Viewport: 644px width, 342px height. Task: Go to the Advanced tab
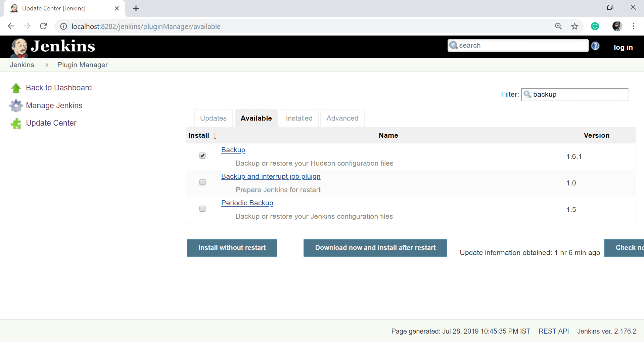[342, 118]
